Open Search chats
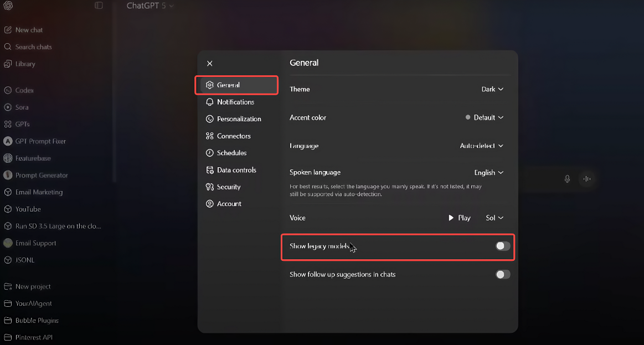The image size is (644, 345). (29, 47)
